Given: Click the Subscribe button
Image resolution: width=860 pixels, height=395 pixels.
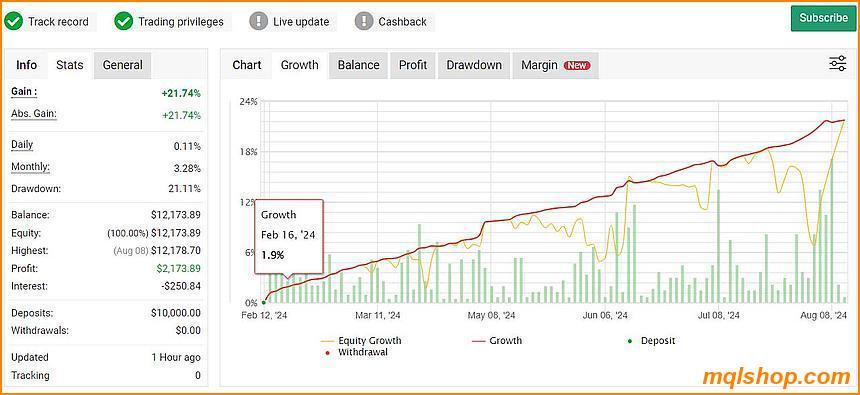Looking at the screenshot, I should tap(823, 18).
